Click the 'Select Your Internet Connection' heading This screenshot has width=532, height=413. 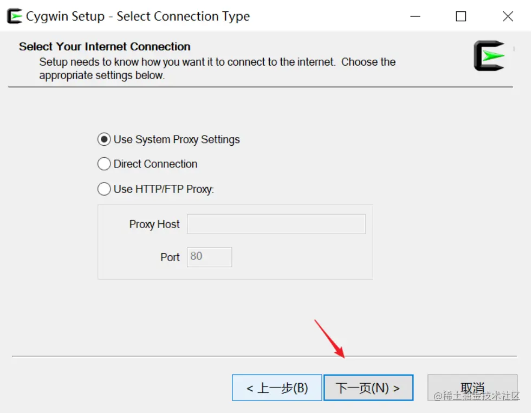[105, 47]
